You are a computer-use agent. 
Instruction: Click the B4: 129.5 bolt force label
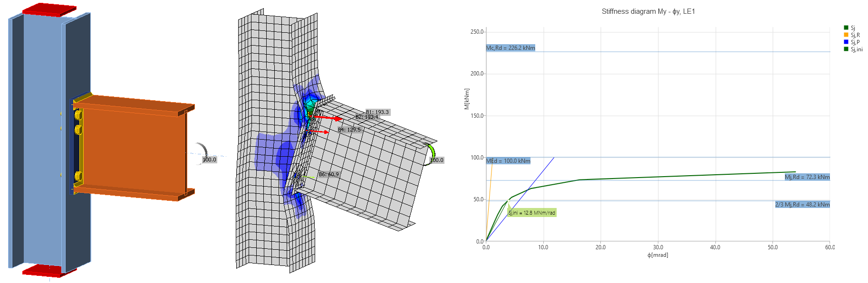click(349, 130)
